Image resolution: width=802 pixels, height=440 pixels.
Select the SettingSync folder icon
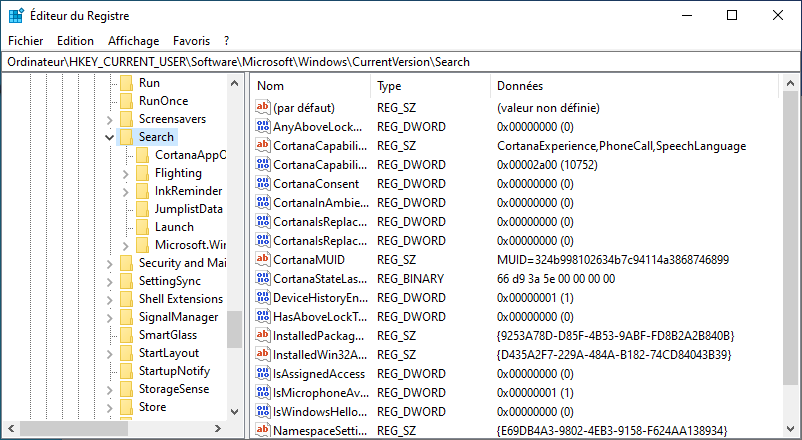click(x=126, y=281)
